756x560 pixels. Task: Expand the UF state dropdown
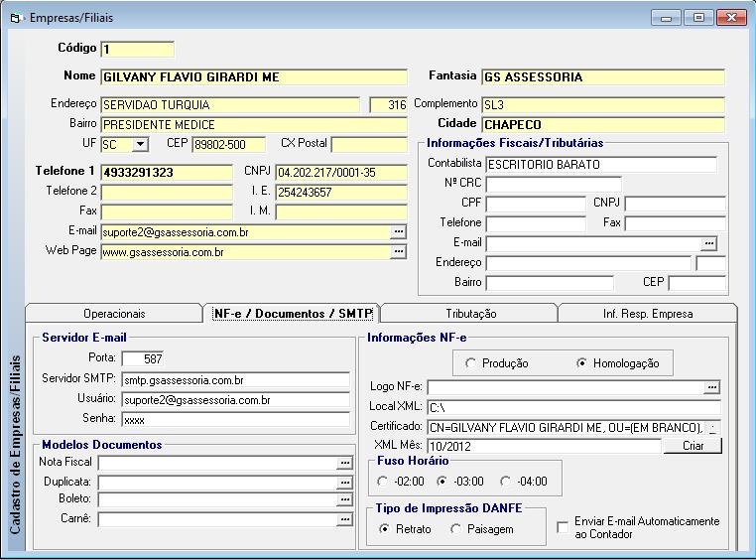point(140,145)
